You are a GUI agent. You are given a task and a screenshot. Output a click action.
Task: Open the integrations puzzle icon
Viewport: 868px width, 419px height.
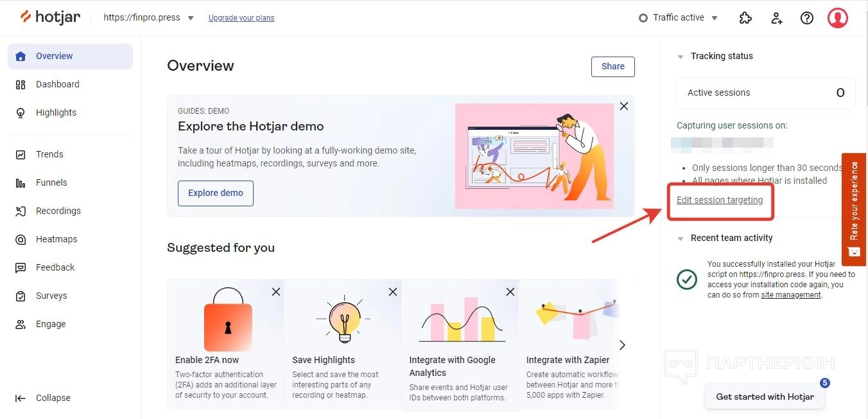pyautogui.click(x=745, y=18)
